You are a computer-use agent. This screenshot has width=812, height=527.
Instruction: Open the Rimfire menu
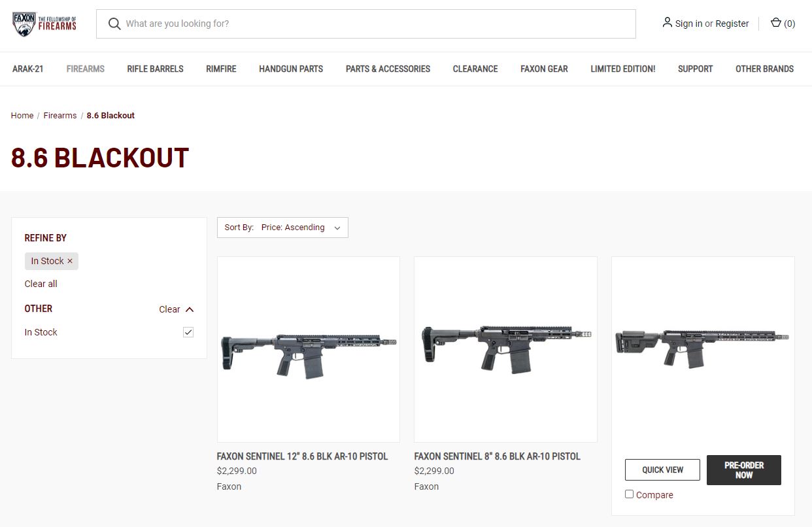coord(221,69)
